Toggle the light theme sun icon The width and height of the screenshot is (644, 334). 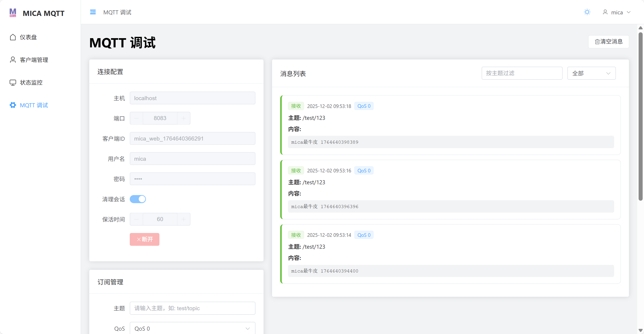[x=587, y=12]
